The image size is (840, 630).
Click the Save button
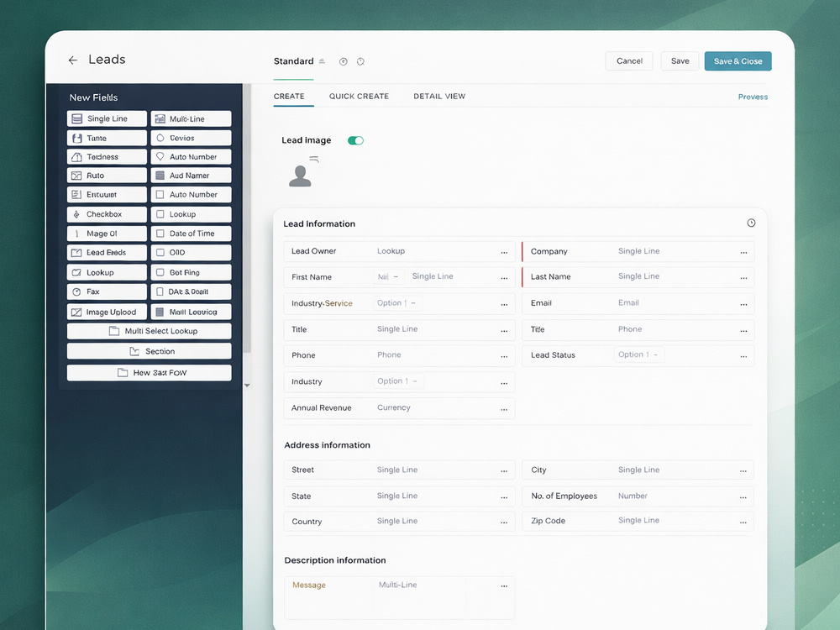pyautogui.click(x=680, y=61)
